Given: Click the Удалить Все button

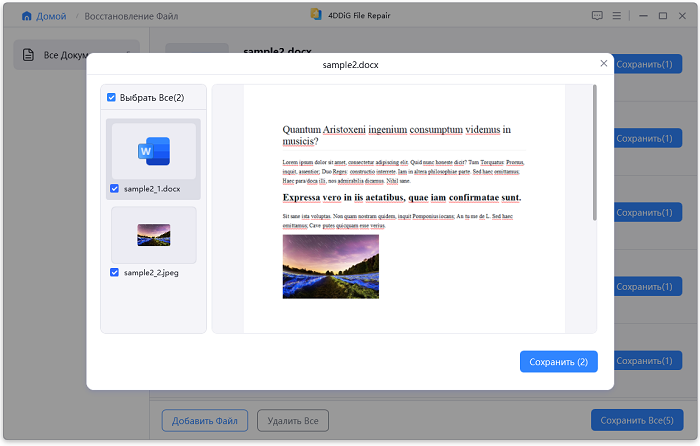Looking at the screenshot, I should click(x=293, y=421).
